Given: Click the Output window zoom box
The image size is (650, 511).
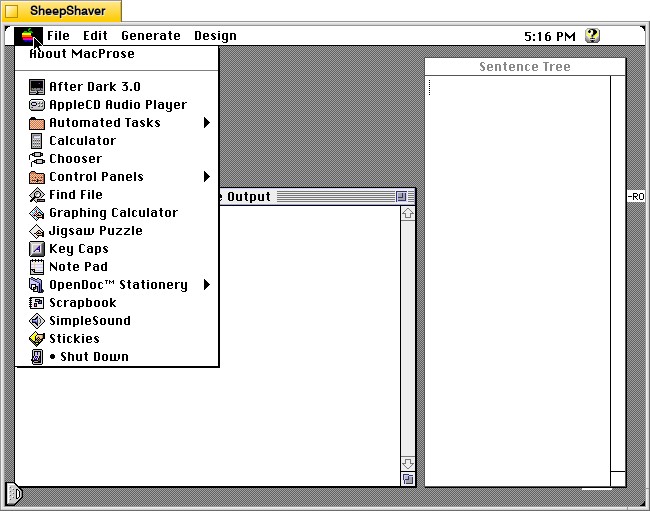Looking at the screenshot, I should [x=401, y=196].
